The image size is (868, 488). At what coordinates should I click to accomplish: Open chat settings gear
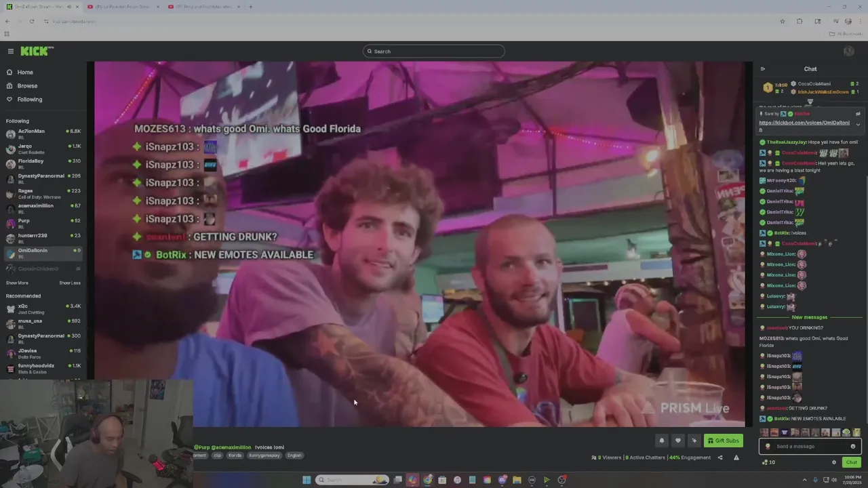[834, 462]
